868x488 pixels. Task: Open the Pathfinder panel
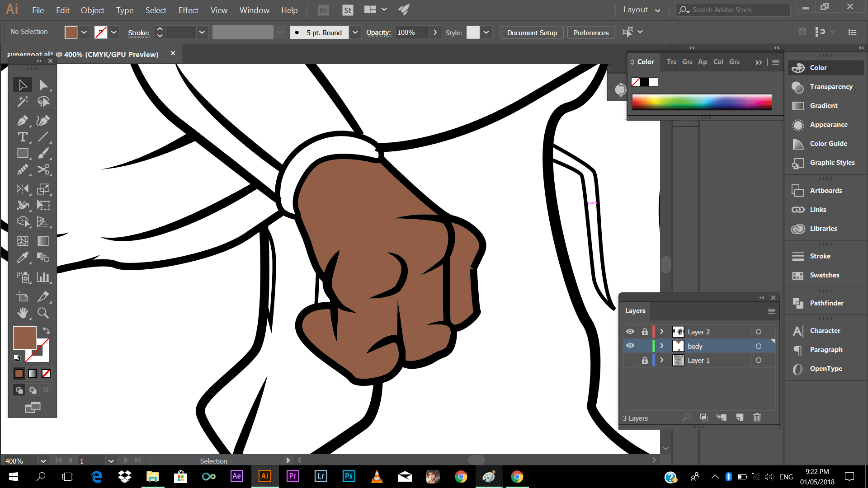click(826, 303)
